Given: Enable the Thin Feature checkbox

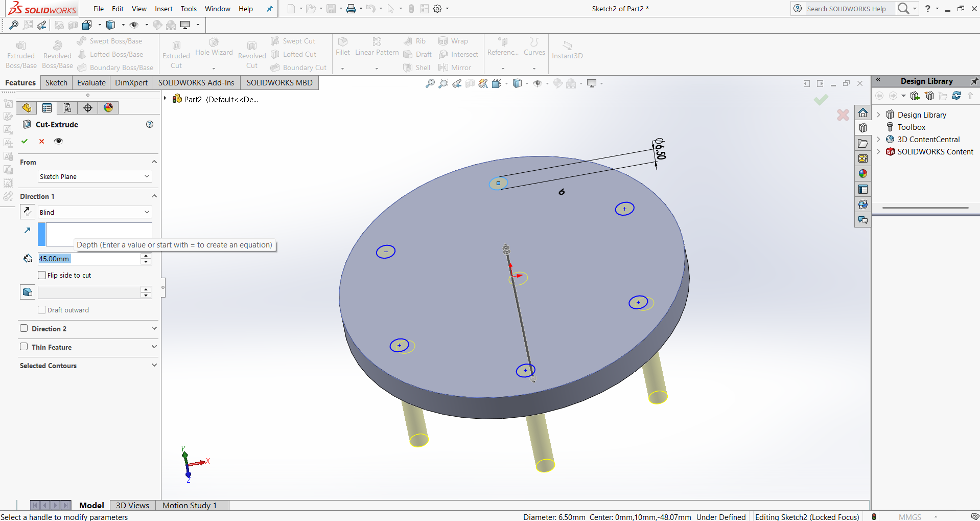Looking at the screenshot, I should tap(24, 347).
